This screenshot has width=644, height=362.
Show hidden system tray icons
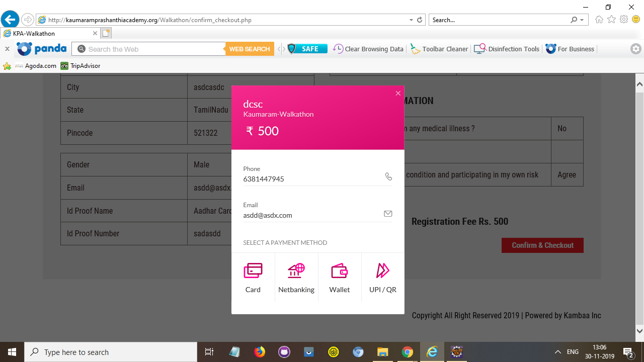(557, 352)
